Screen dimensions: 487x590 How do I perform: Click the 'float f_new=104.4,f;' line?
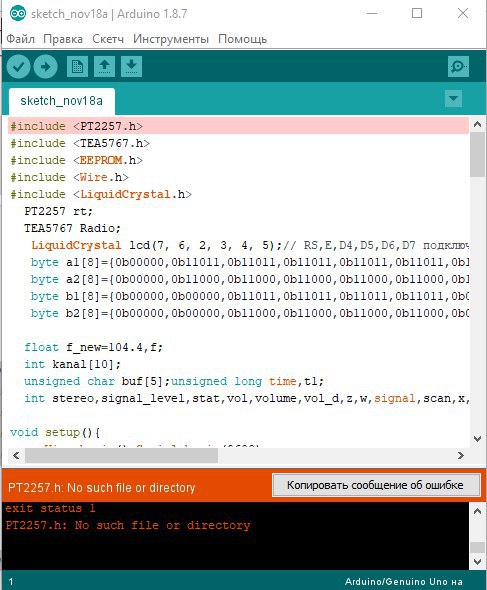[x=93, y=347]
